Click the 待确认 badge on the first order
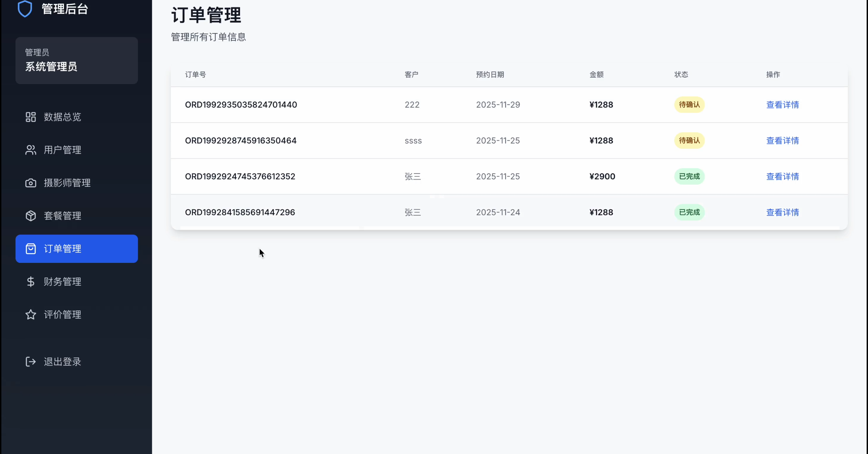The height and width of the screenshot is (454, 868). [689, 105]
